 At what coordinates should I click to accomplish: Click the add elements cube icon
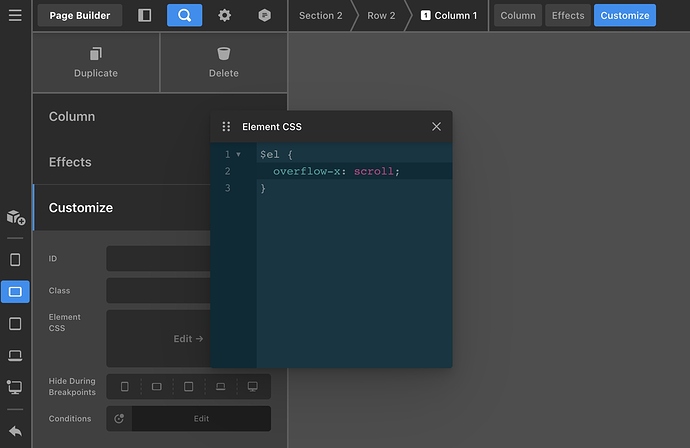(x=15, y=217)
